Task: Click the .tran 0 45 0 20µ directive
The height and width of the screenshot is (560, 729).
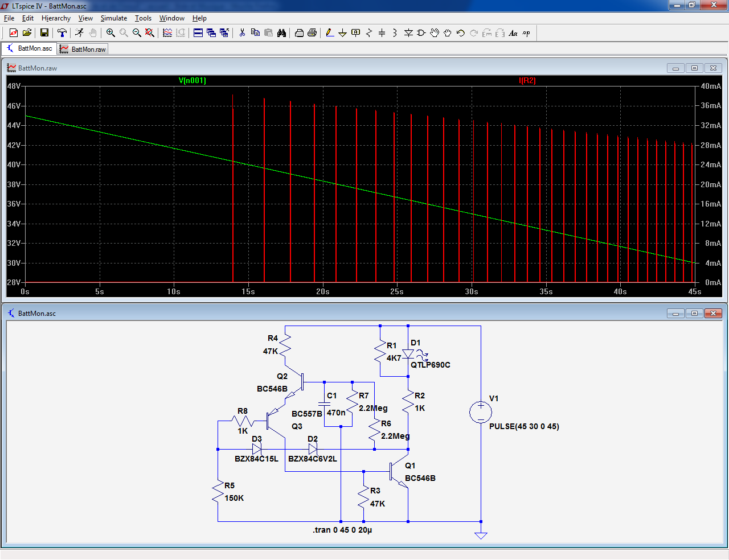Action: tap(342, 530)
